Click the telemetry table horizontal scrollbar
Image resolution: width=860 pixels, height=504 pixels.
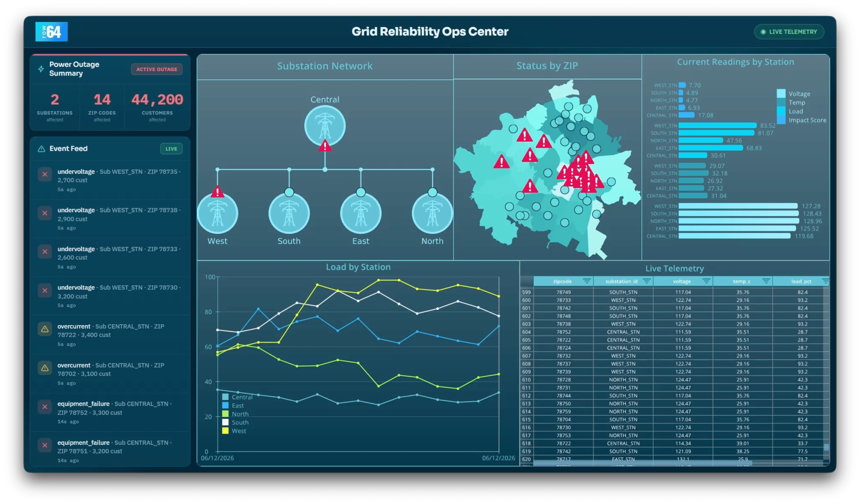coord(643,463)
